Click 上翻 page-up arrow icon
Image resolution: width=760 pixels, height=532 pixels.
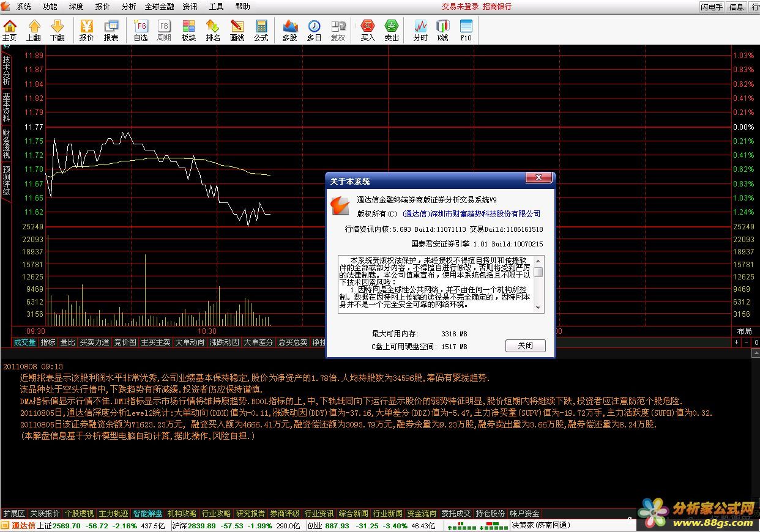[34, 31]
